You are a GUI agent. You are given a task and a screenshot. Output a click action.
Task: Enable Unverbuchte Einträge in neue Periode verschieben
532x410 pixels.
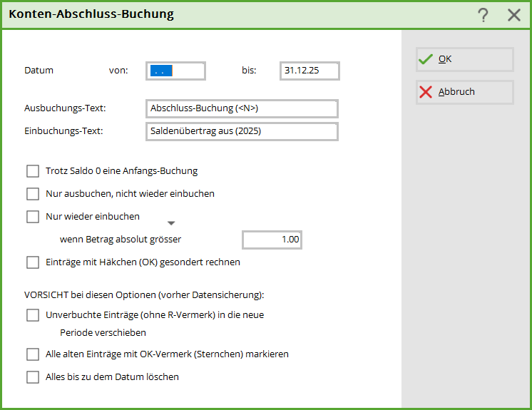[x=33, y=315]
